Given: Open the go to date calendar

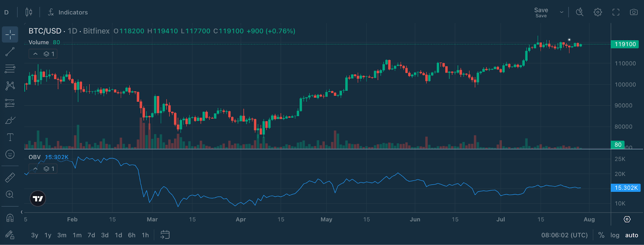Looking at the screenshot, I should (x=165, y=235).
